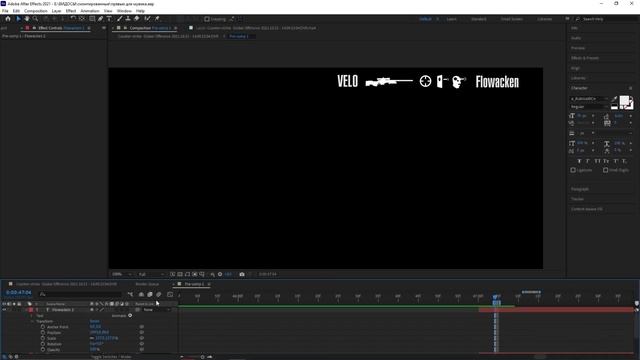Enable Motion Blur switch in timeline header
The width and height of the screenshot is (640, 360).
[x=159, y=294]
